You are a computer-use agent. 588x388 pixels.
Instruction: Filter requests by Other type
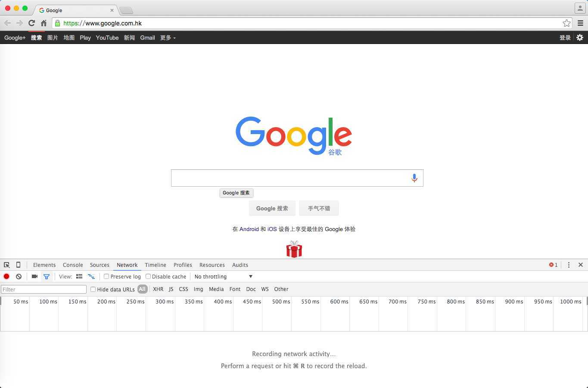pyautogui.click(x=281, y=289)
